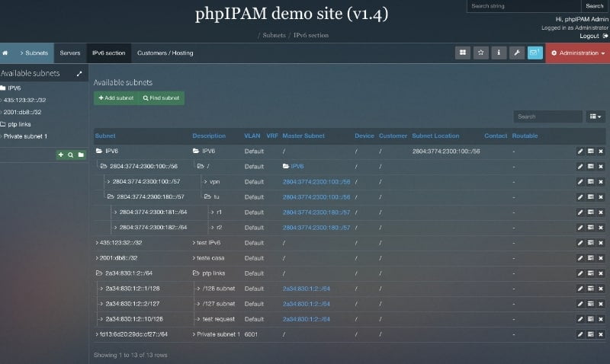
Task: Click the logout arrow icon
Action: point(605,36)
